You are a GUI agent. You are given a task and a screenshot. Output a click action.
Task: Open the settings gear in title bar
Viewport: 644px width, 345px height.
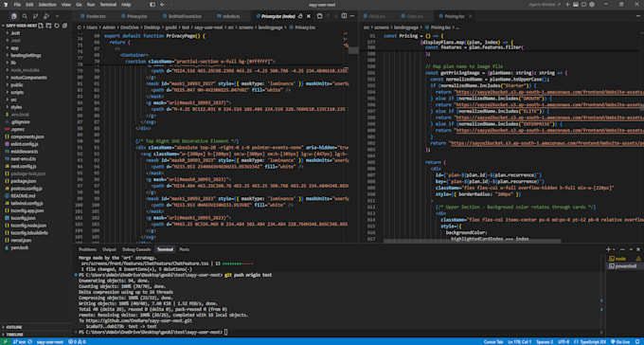(x=592, y=5)
